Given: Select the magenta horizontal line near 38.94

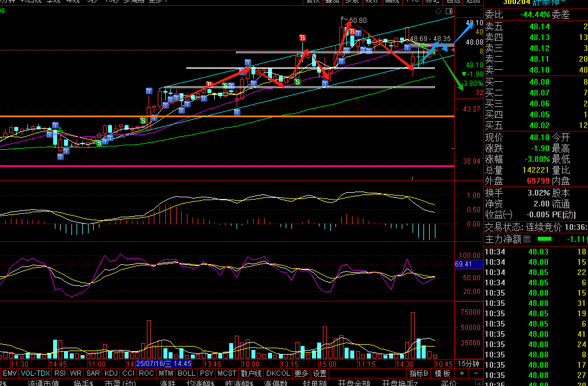Looking at the screenshot, I should (x=227, y=166).
